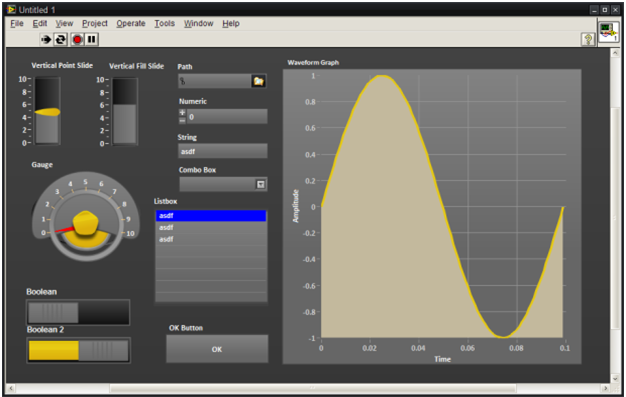Select the second asdf Listbox item
The image size is (626, 397).
(x=211, y=227)
